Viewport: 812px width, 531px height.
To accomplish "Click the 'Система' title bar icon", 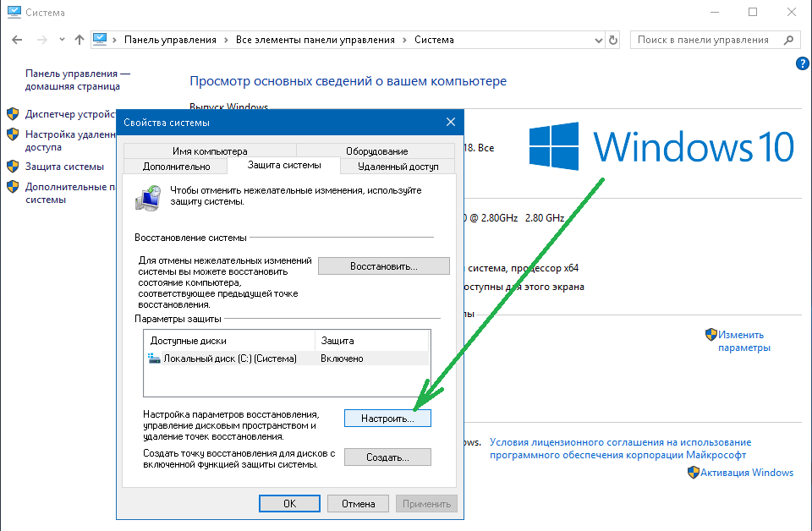I will click(x=14, y=12).
